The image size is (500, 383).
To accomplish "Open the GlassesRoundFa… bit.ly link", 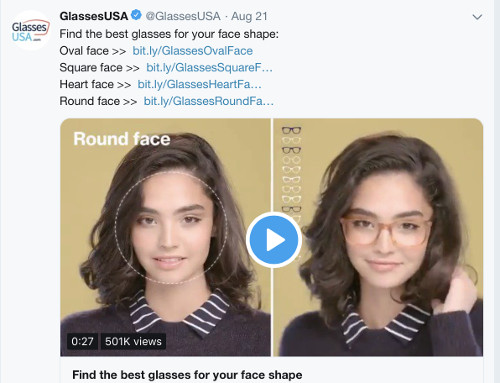I will point(209,101).
